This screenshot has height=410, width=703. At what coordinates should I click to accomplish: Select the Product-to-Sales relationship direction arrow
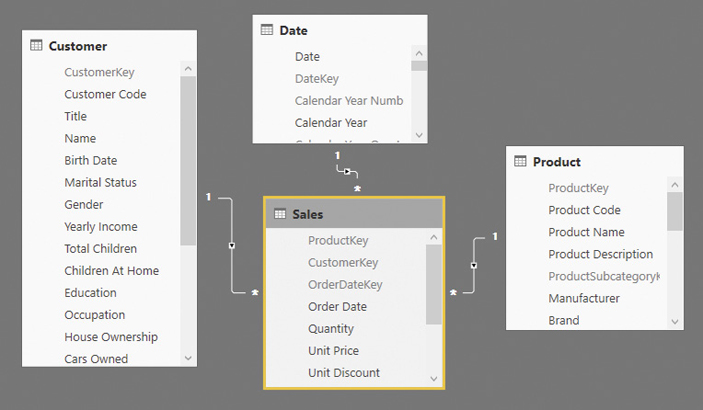coord(474,266)
